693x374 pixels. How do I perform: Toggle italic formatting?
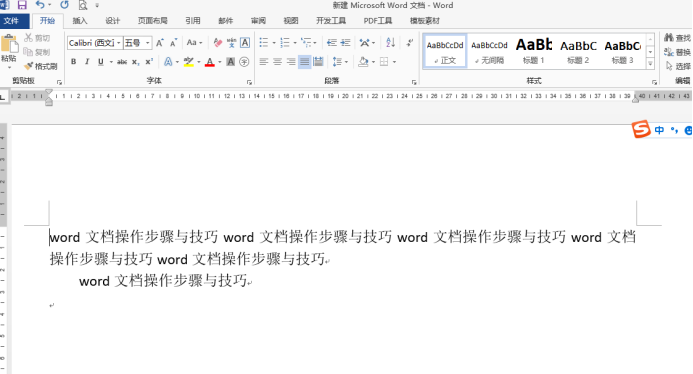click(87, 62)
